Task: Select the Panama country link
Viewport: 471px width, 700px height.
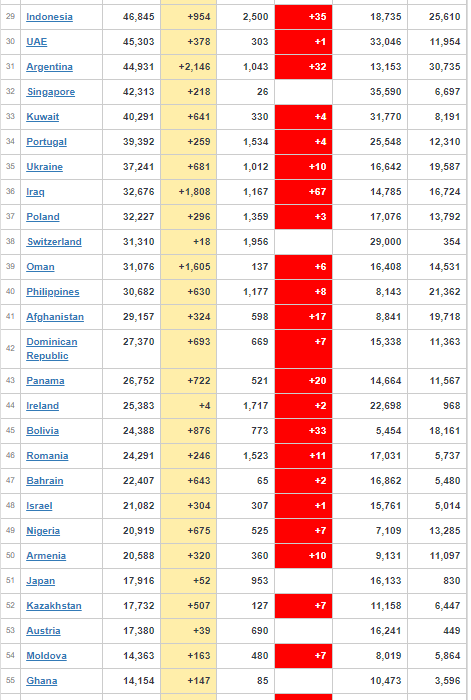Action: (x=45, y=381)
